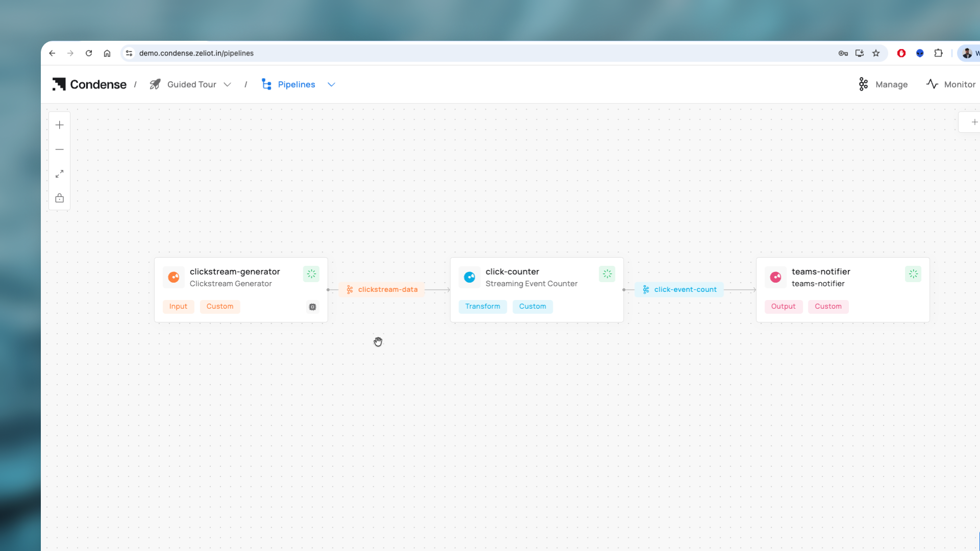
Task: Click teams-notifier running status icon
Action: pos(913,274)
